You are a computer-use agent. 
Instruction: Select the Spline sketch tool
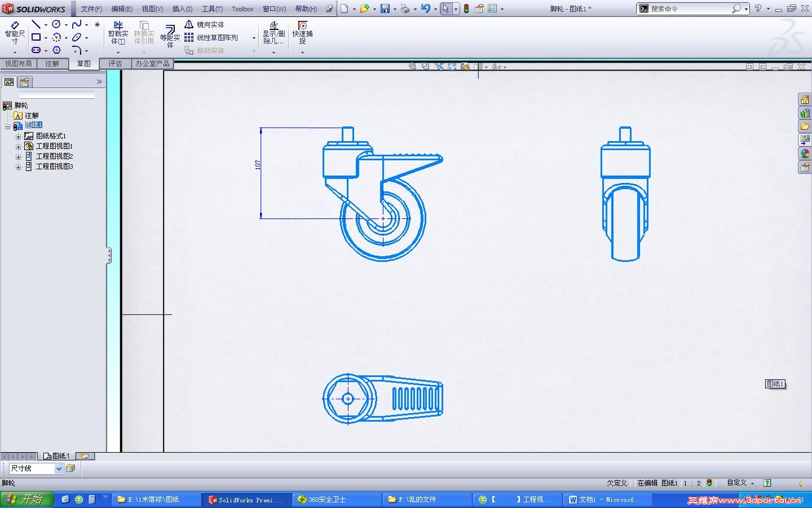[77, 24]
